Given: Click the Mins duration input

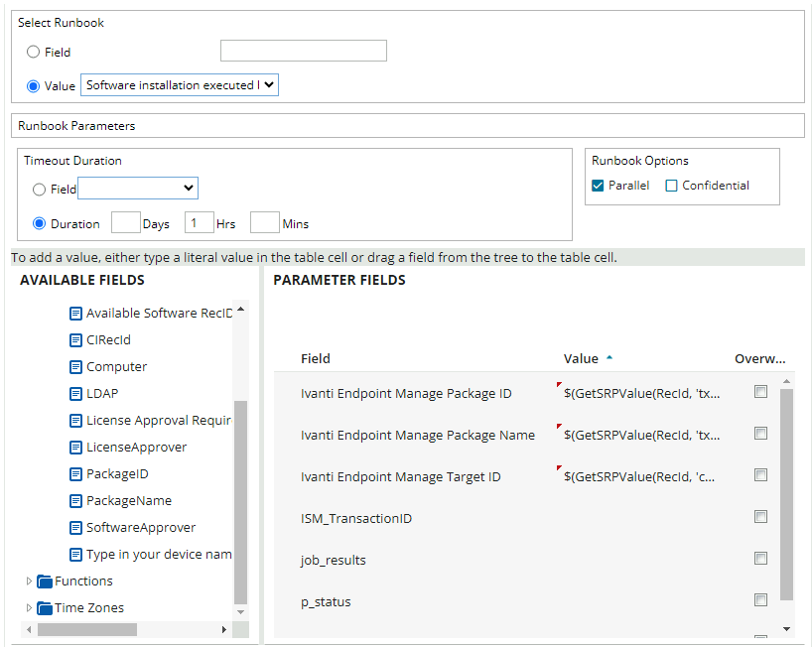Looking at the screenshot, I should click(x=265, y=222).
